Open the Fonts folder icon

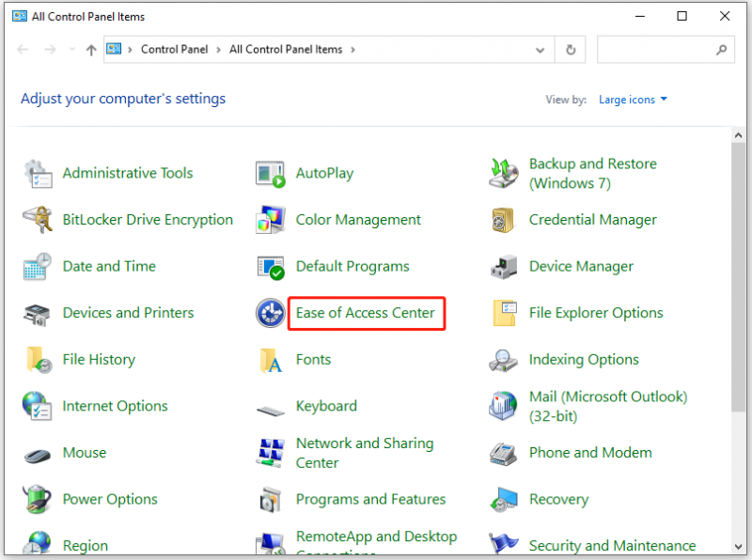[x=271, y=360]
